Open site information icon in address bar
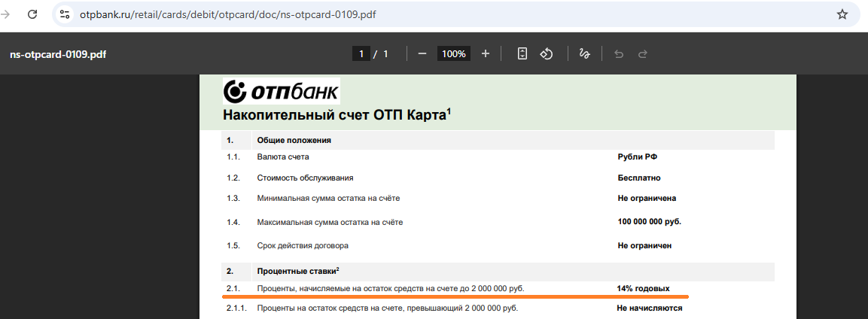868x319 pixels. [x=65, y=14]
